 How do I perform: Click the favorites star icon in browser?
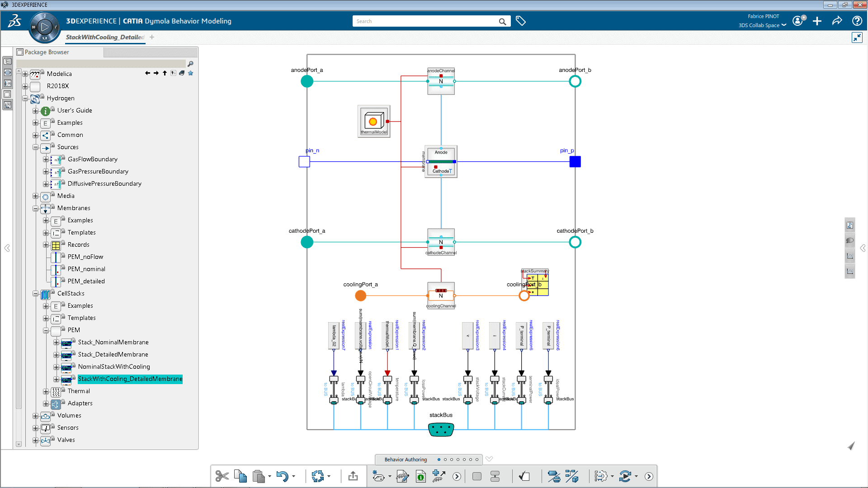pyautogui.click(x=191, y=73)
